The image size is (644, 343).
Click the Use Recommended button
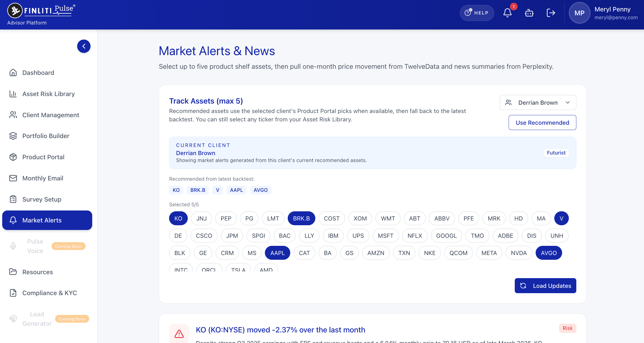[x=542, y=122]
